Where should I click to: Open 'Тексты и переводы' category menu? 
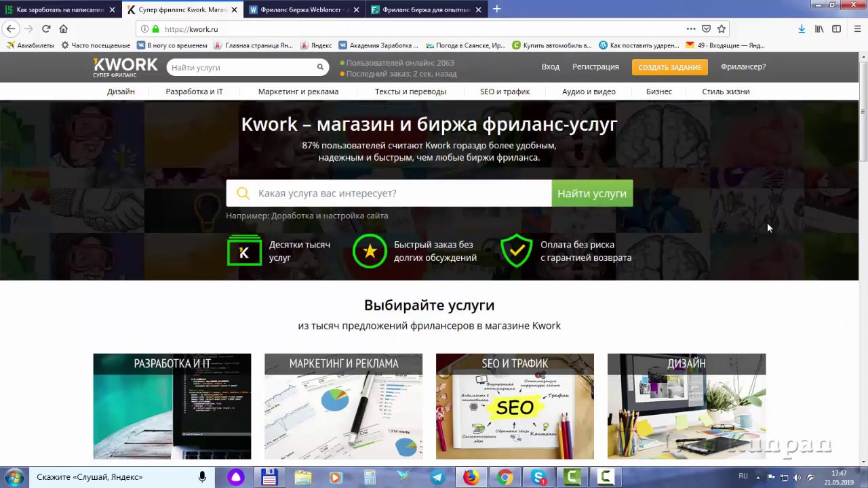pyautogui.click(x=410, y=91)
